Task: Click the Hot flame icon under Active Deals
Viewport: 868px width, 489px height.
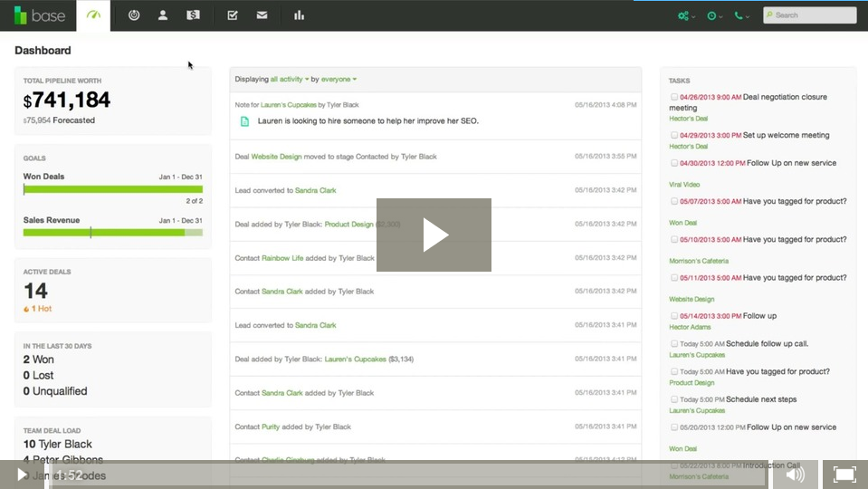Action: tap(26, 309)
